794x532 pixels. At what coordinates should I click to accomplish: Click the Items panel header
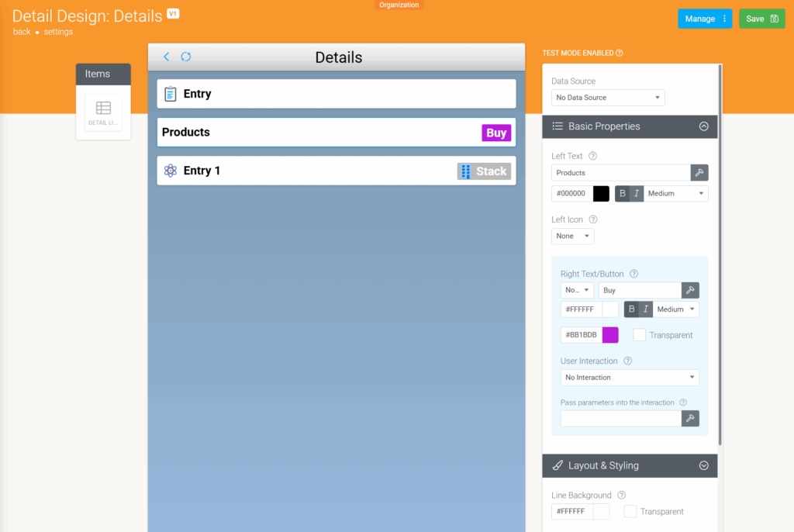pyautogui.click(x=103, y=74)
